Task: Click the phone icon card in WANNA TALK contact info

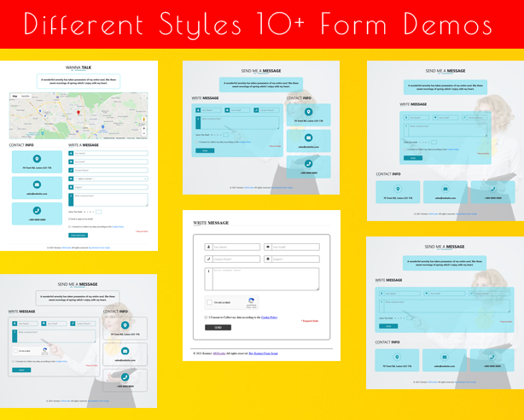Action: [x=37, y=210]
